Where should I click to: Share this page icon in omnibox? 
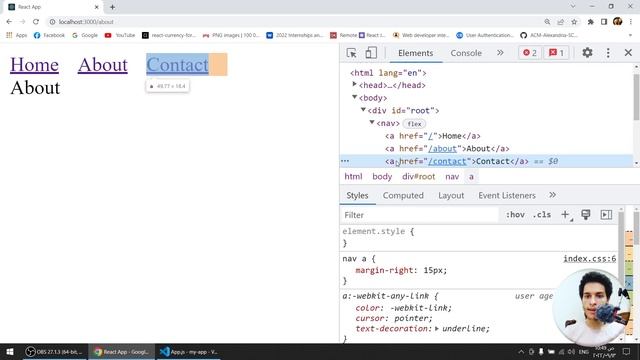tap(560, 22)
